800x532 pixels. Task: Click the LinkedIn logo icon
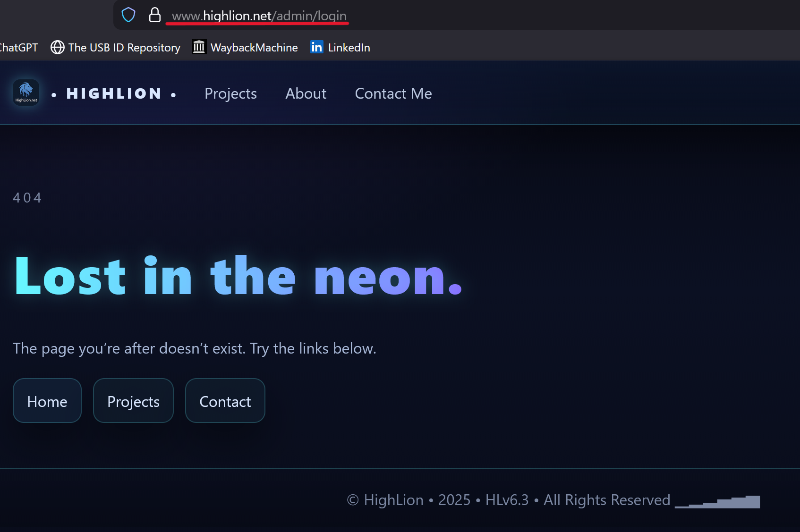click(317, 47)
